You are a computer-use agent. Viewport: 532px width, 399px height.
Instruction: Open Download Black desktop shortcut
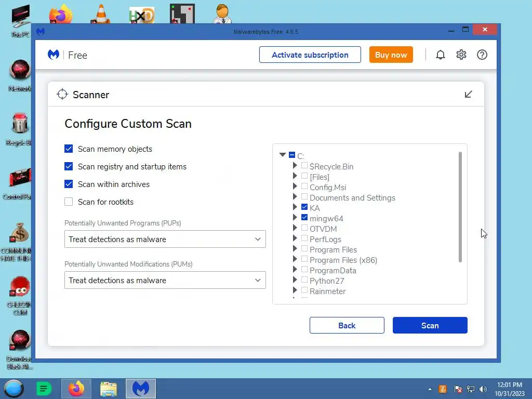click(20, 350)
